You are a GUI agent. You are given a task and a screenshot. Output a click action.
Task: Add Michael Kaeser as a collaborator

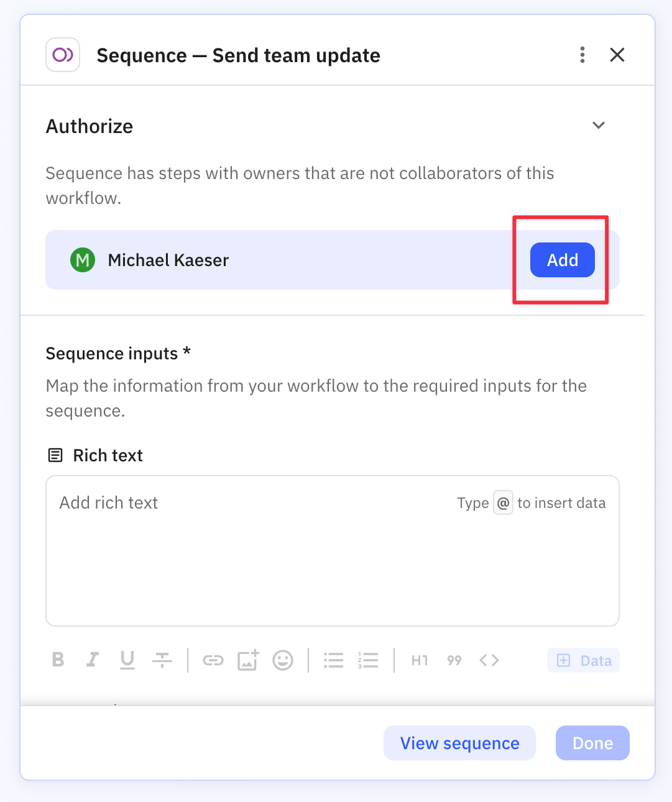562,260
